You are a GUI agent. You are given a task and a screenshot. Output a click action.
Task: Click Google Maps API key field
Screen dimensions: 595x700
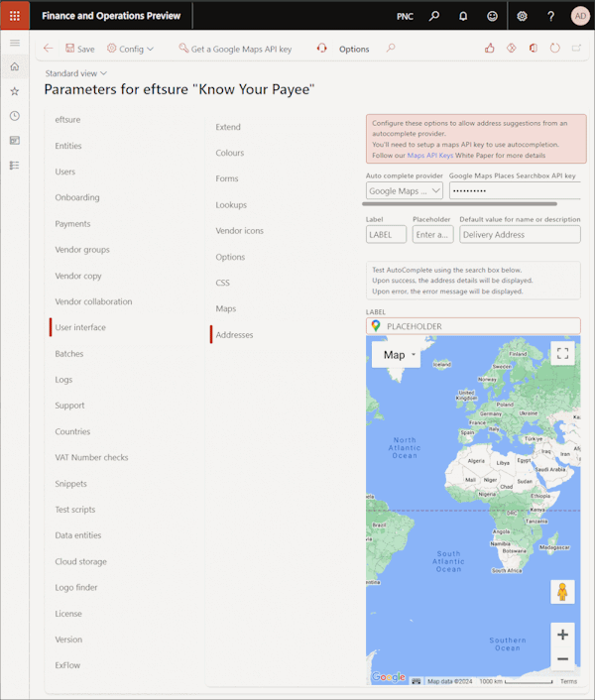point(515,191)
